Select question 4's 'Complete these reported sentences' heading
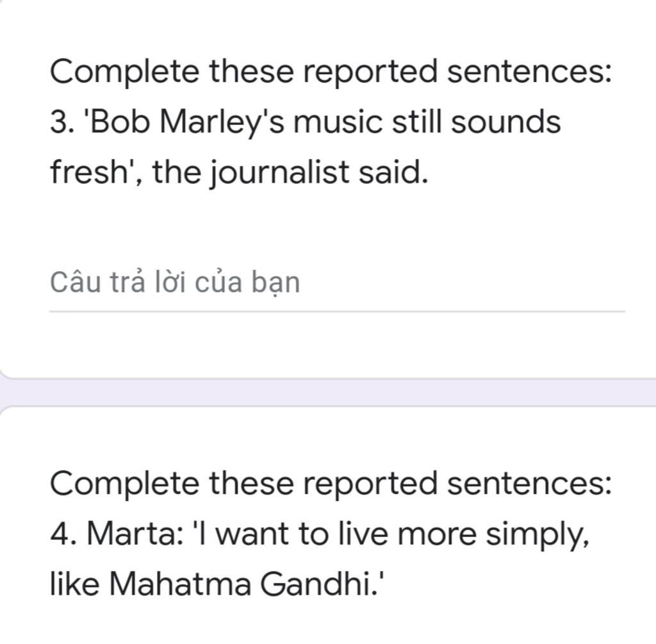The image size is (656, 644). [331, 483]
